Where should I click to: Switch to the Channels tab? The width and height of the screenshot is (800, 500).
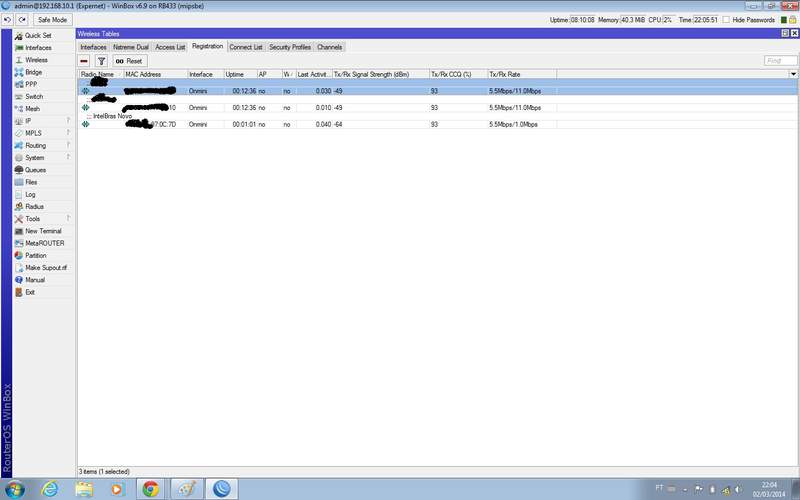point(330,47)
